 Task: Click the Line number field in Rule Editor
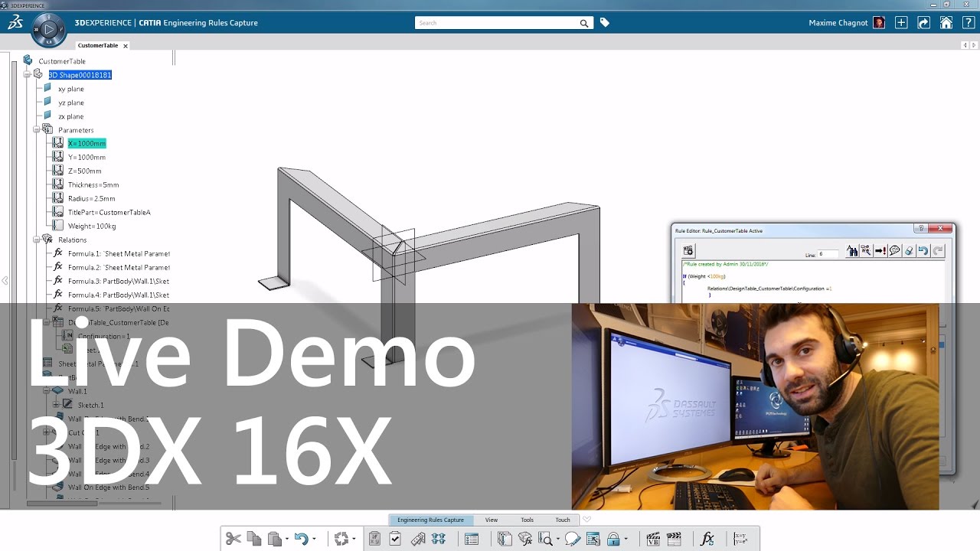[828, 254]
